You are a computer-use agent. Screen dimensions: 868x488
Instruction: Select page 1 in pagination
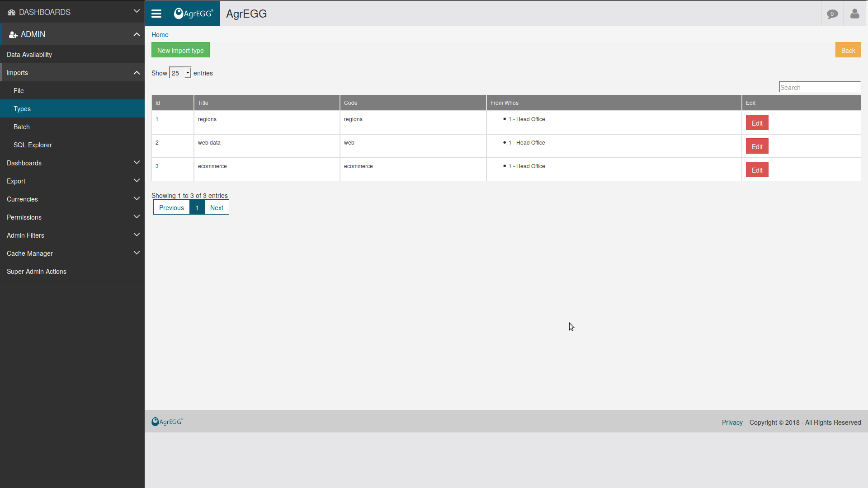[197, 207]
